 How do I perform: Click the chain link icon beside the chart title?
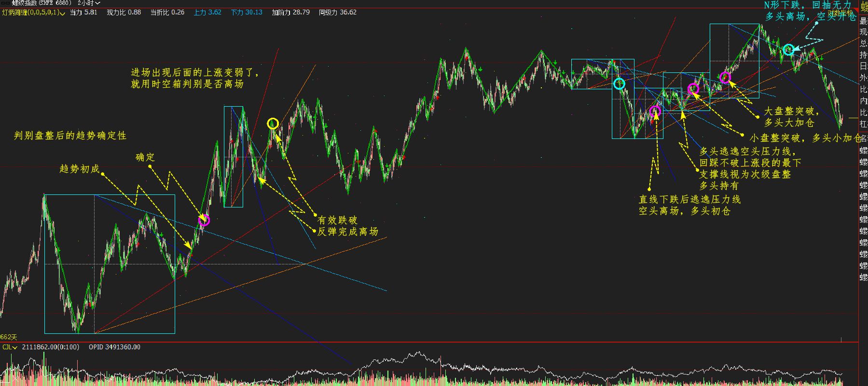4,3
